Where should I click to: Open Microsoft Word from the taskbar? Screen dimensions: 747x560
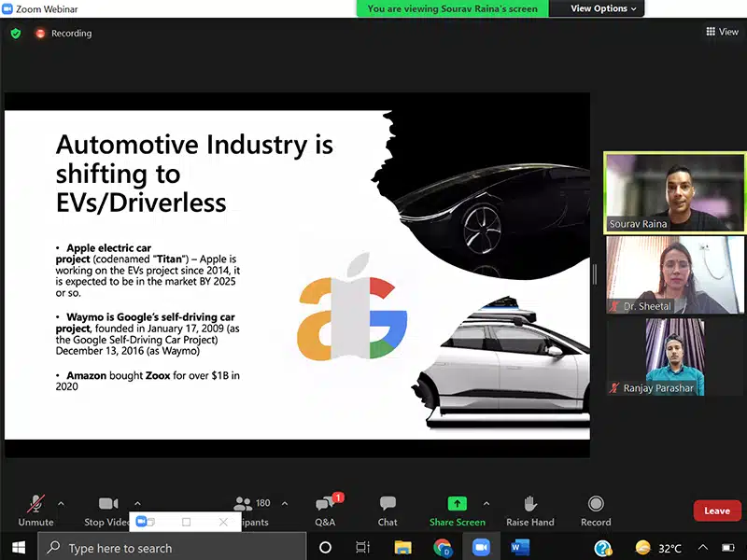[520, 547]
